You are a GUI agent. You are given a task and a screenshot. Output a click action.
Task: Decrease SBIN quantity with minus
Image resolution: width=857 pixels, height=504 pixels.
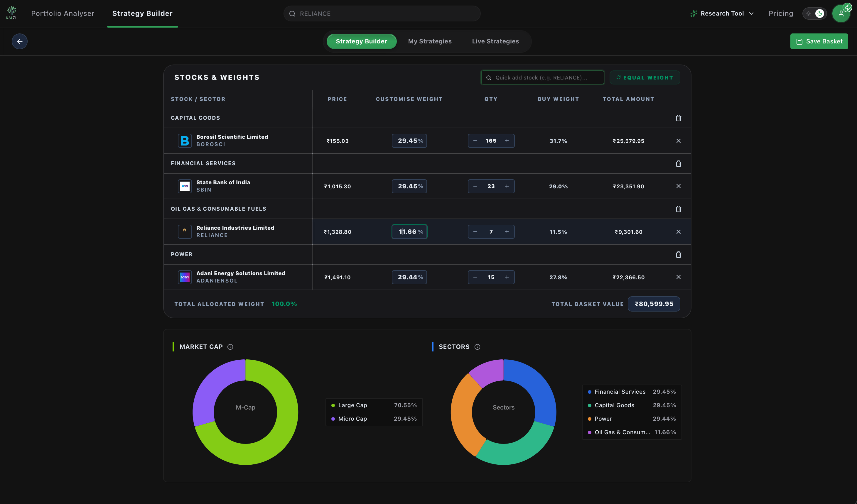(475, 186)
